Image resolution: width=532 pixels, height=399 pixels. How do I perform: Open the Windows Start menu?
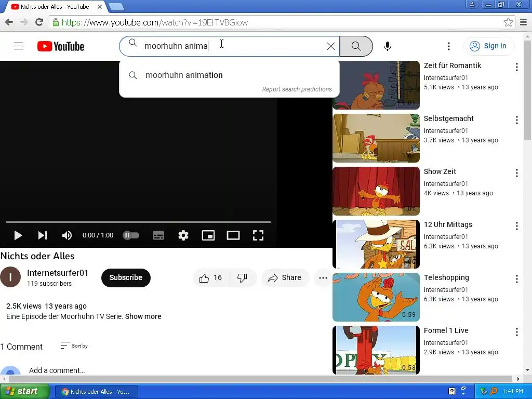pos(25,391)
